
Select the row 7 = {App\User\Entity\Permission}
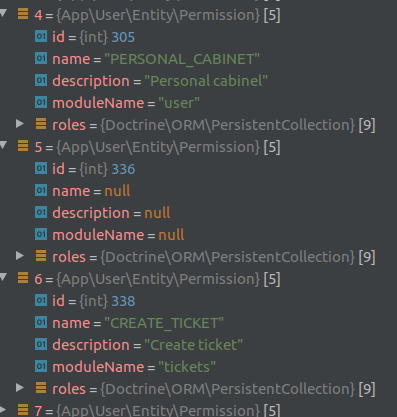coord(198,409)
